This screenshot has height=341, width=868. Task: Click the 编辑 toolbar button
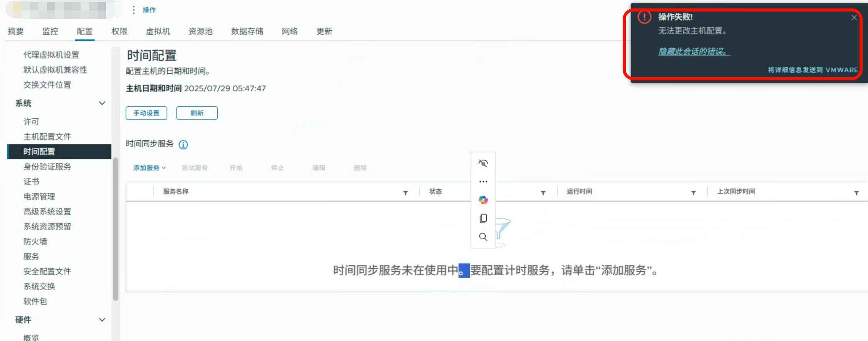319,168
